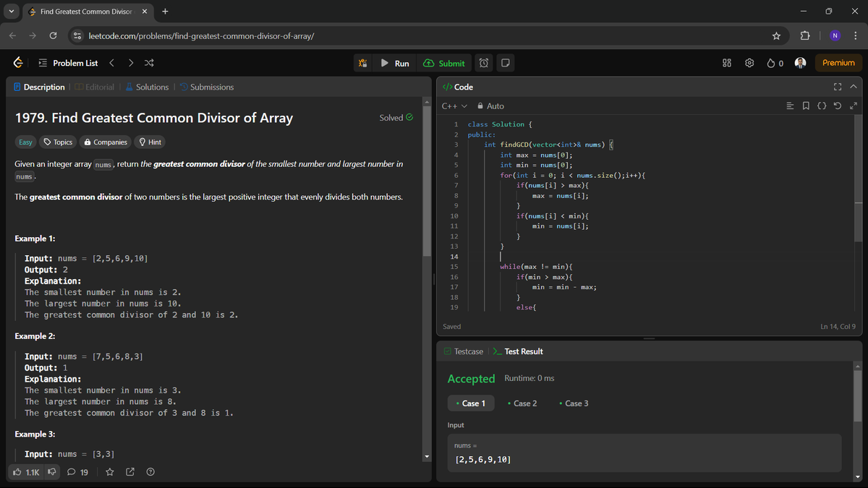Screen dimensions: 868x488
Task: Downvote the problem with thumbs-down
Action: coord(52,472)
